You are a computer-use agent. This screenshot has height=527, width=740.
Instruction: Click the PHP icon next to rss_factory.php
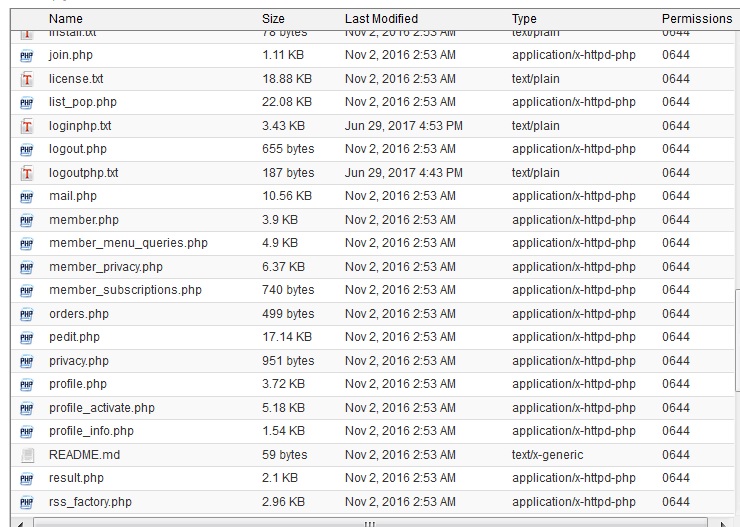(27, 502)
